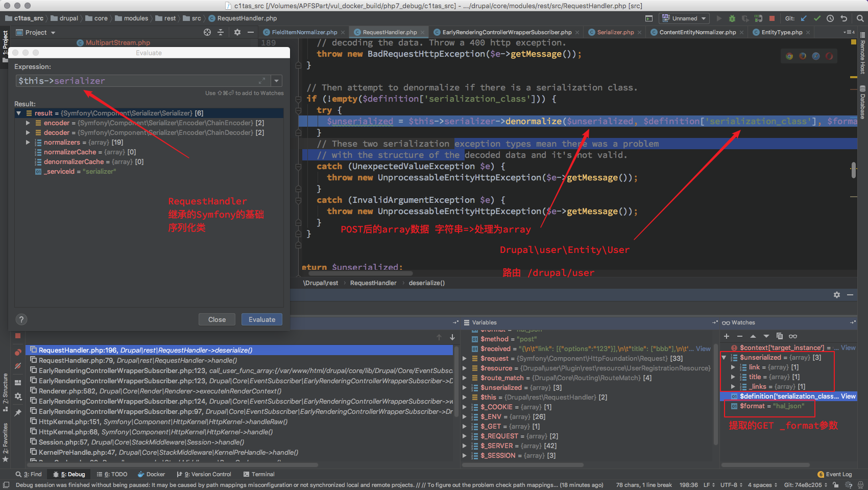This screenshot has width=868, height=490.
Task: Click the Git commit checkmark icon
Action: pyautogui.click(x=817, y=18)
